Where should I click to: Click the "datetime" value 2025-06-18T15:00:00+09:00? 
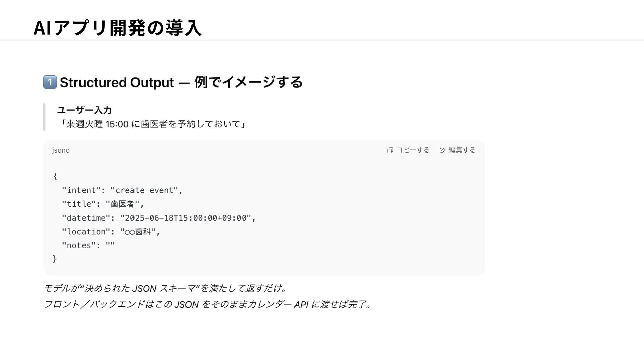186,218
